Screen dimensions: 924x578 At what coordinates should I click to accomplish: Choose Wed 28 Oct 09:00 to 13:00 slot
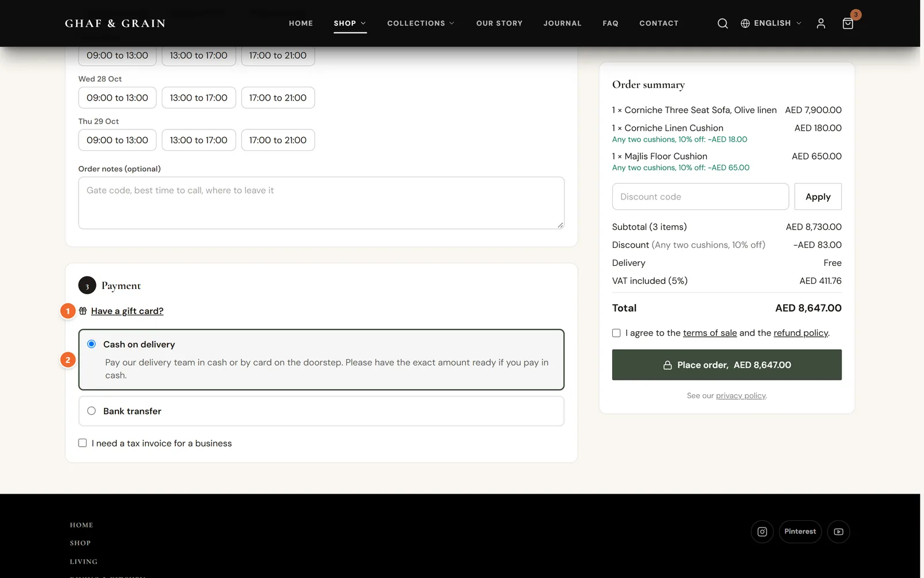tap(117, 98)
